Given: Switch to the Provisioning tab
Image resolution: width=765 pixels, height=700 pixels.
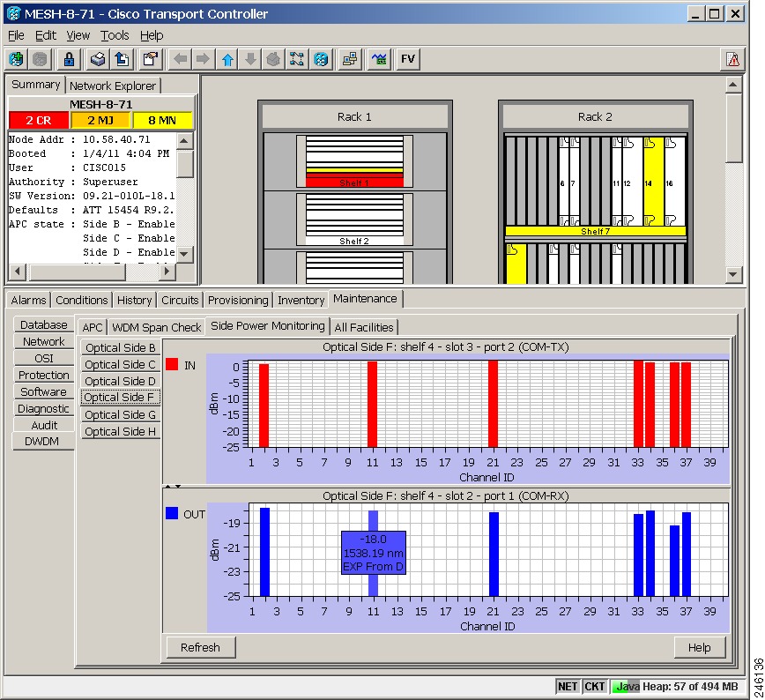Looking at the screenshot, I should click(238, 301).
